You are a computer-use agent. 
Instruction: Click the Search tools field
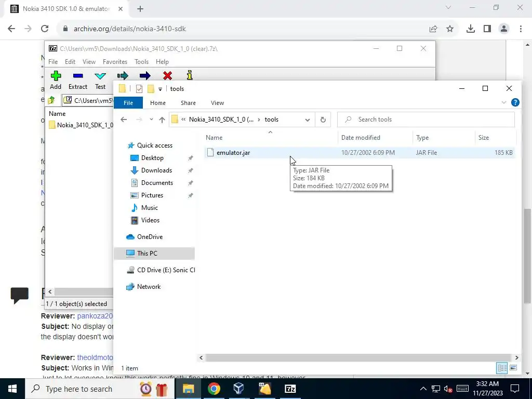click(x=426, y=119)
